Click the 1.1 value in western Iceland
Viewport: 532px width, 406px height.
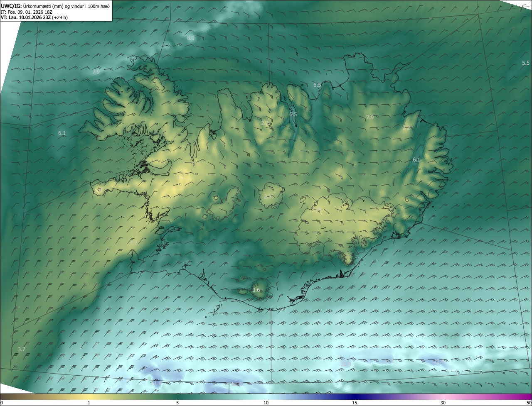click(181, 178)
